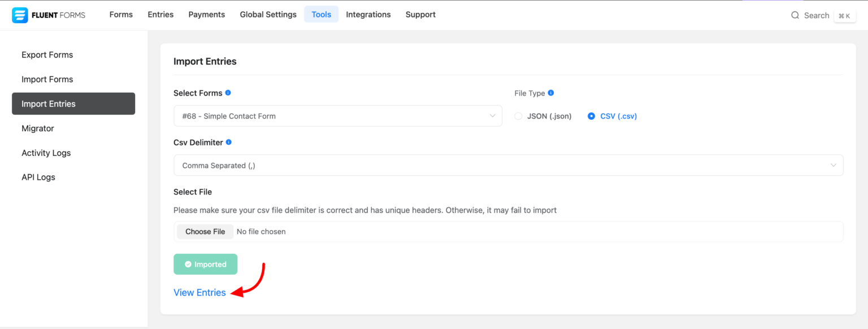Switch to the Integrations tab

[x=368, y=14]
